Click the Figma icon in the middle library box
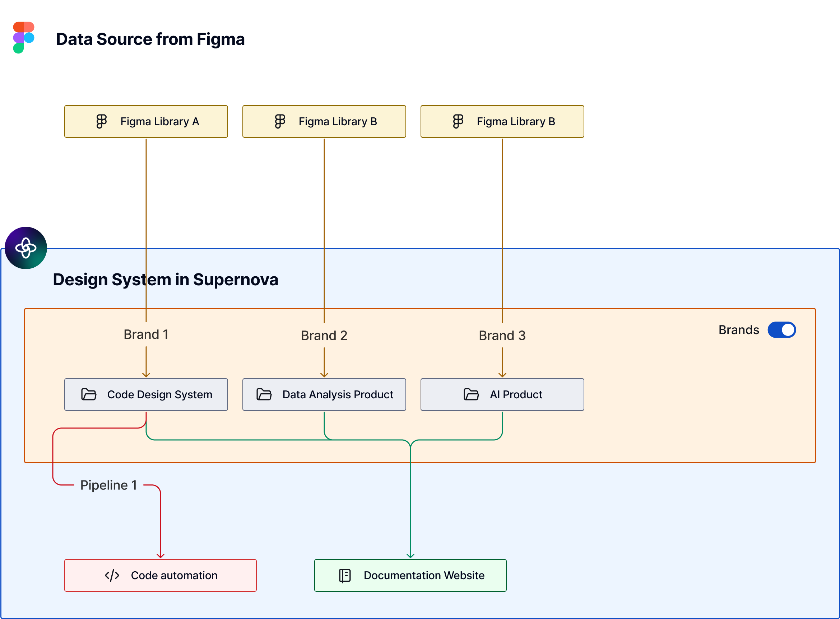Screen dimensions: 840x619 tap(280, 121)
